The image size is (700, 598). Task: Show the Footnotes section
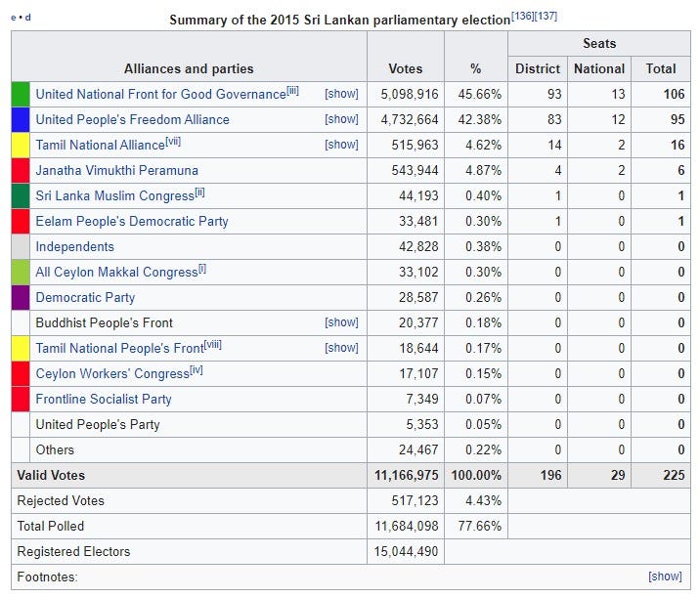click(x=665, y=577)
